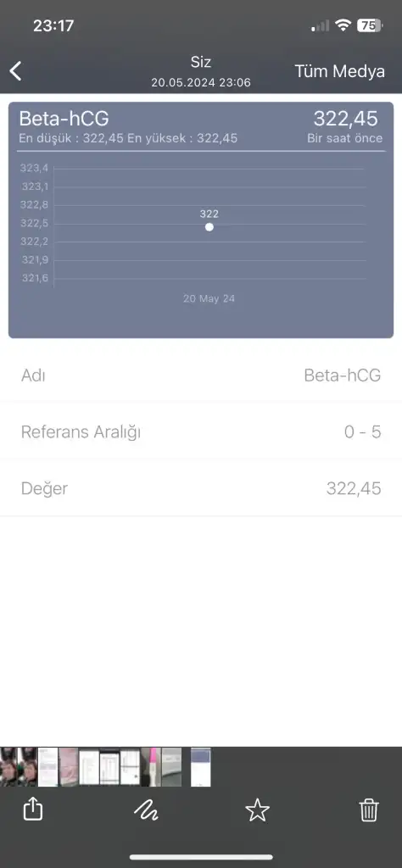Star this media as favorite
Viewport: 402px width, 868px height.
click(x=258, y=811)
